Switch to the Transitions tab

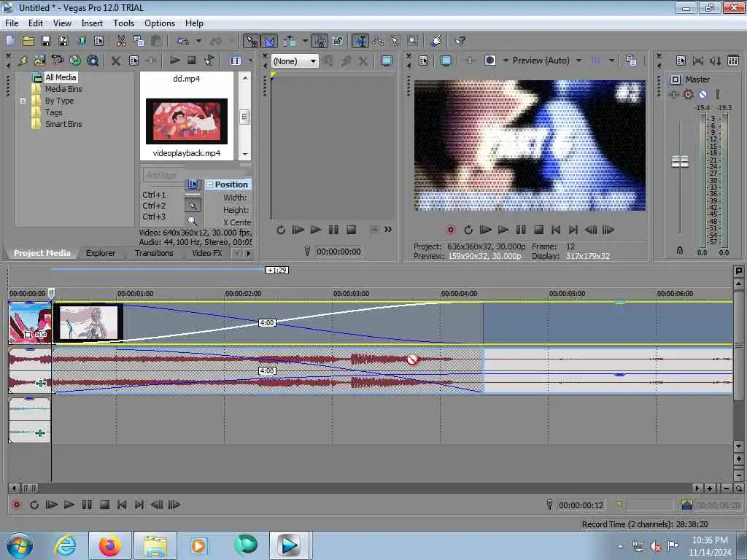click(x=154, y=253)
